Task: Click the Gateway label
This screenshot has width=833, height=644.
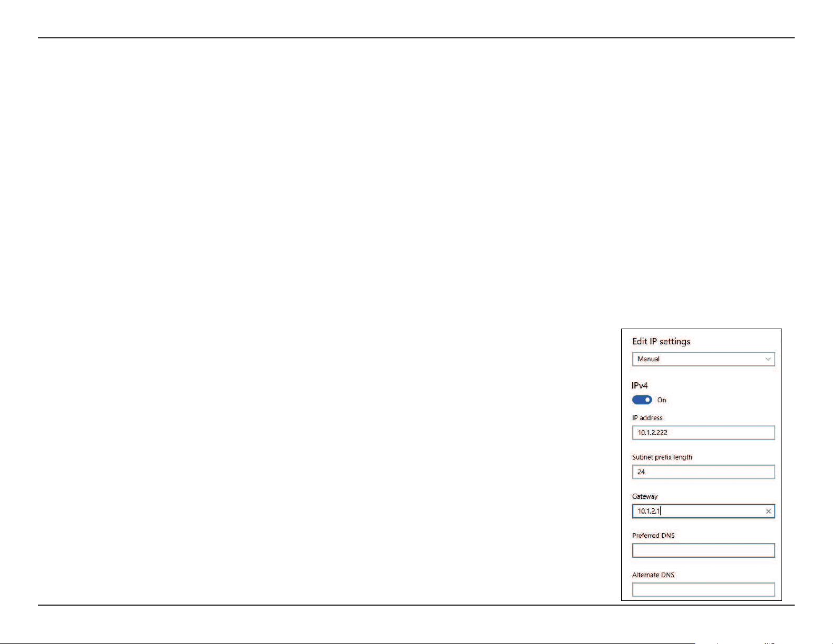Action: point(645,496)
